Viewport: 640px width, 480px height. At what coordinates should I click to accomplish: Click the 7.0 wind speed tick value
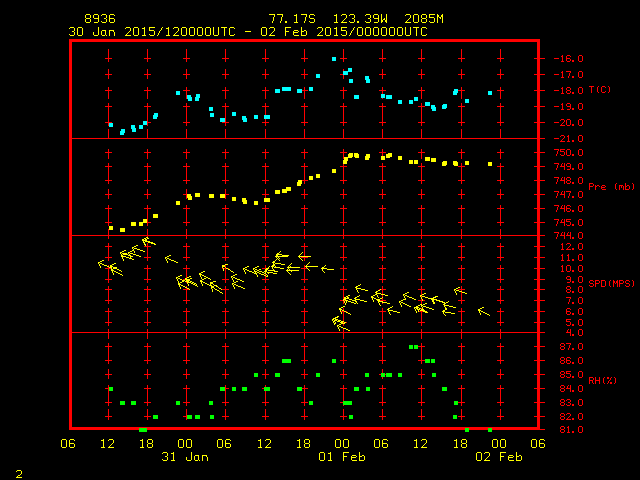click(x=574, y=301)
